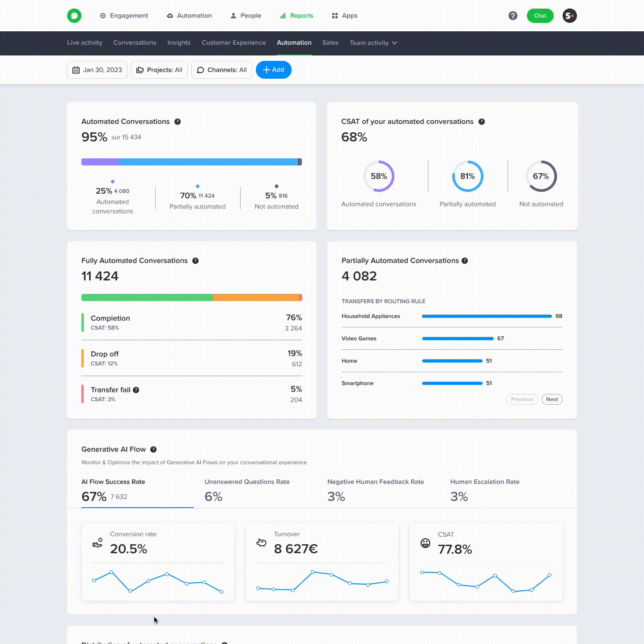Click the Previous pagination button
Image resolution: width=644 pixels, height=644 pixels.
[x=522, y=399]
